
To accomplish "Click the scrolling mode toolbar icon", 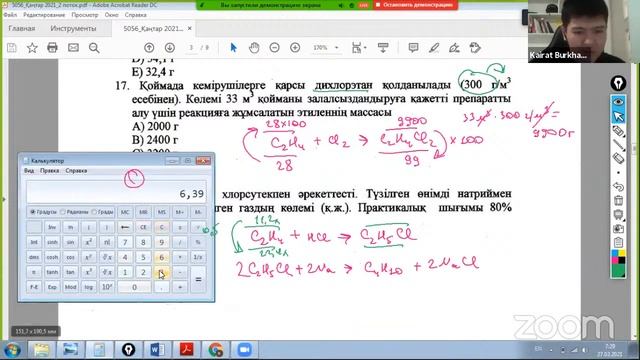I will (x=383, y=48).
